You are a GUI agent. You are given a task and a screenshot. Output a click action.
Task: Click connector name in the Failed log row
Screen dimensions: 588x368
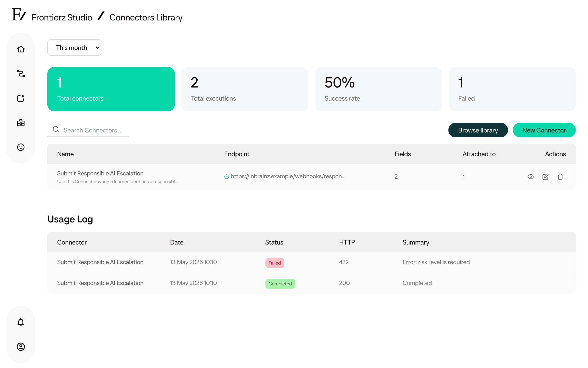(100, 262)
